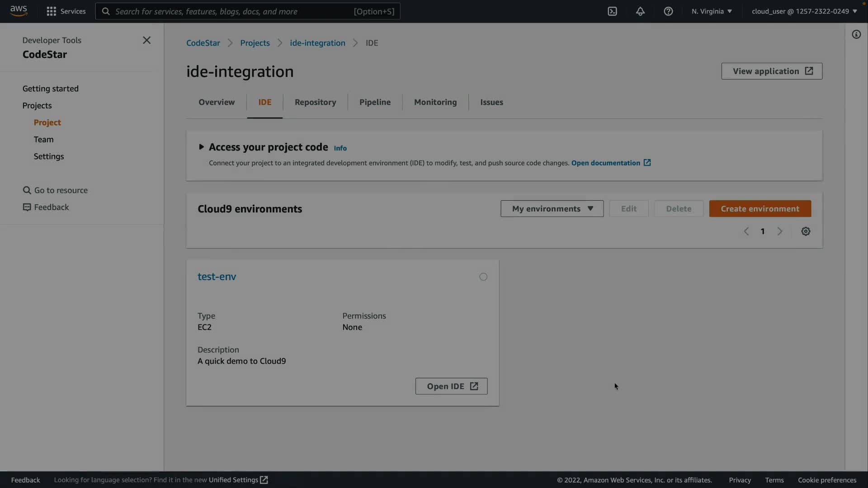Open the cloud_user account menu
Viewport: 868px width, 488px height.
[x=804, y=11]
